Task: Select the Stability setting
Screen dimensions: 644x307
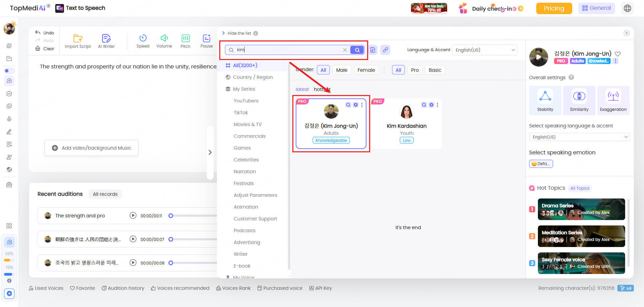Action: click(545, 100)
